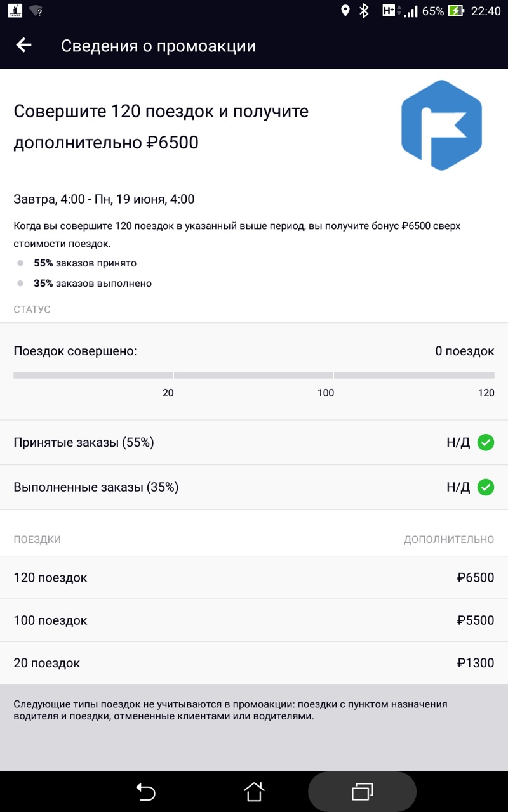Tap the trips progress bar

pos(254,375)
